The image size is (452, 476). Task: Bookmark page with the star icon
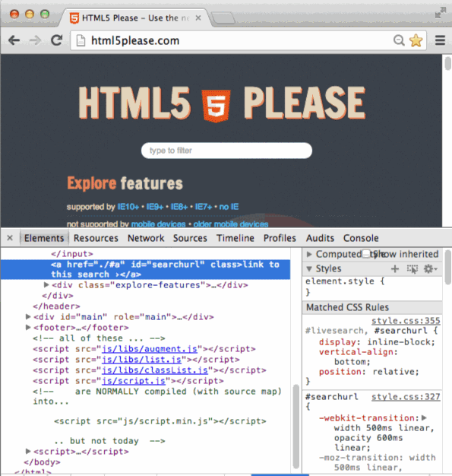416,40
